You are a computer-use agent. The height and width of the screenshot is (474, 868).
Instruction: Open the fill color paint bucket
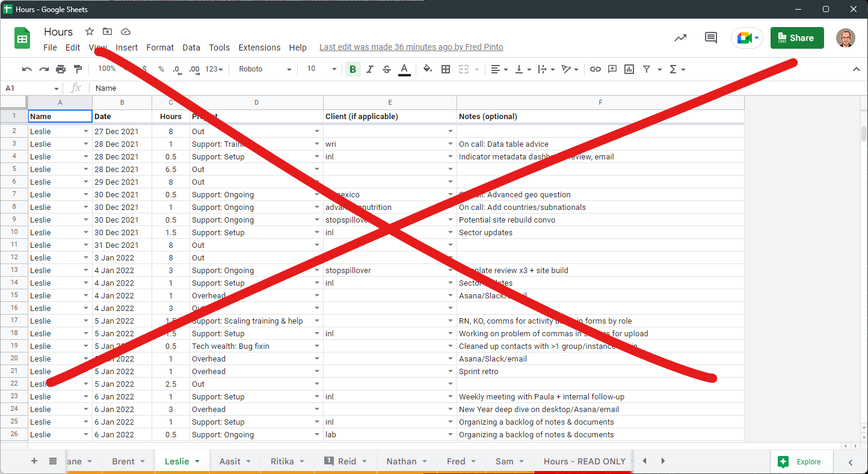pyautogui.click(x=428, y=69)
